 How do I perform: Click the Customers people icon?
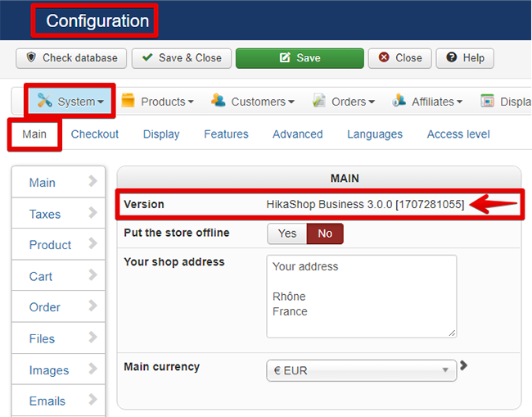tap(219, 100)
